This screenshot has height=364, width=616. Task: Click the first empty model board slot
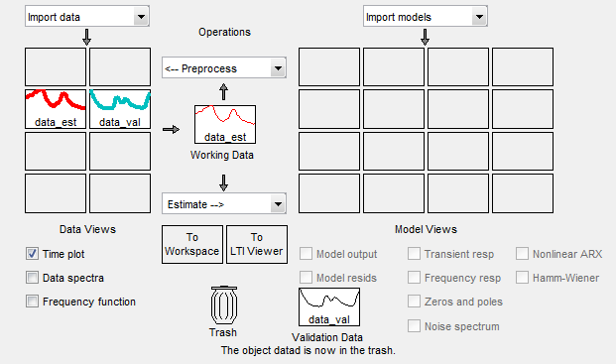[x=329, y=66]
